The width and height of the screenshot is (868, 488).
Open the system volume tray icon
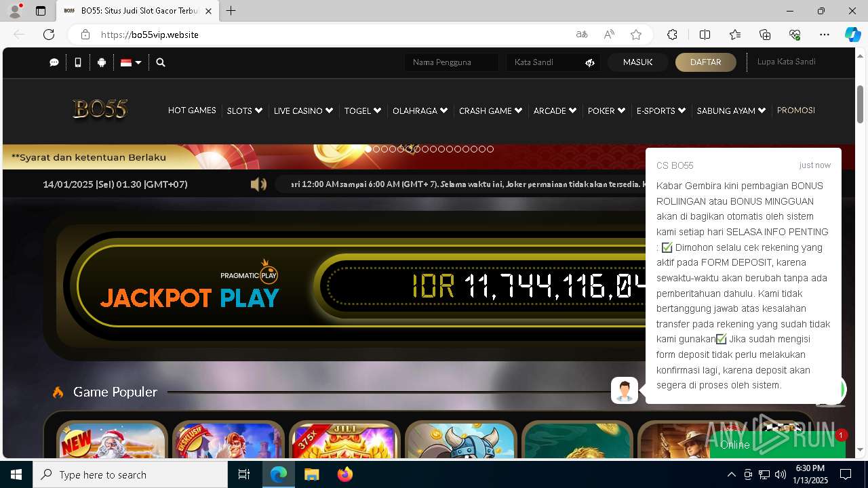(781, 474)
